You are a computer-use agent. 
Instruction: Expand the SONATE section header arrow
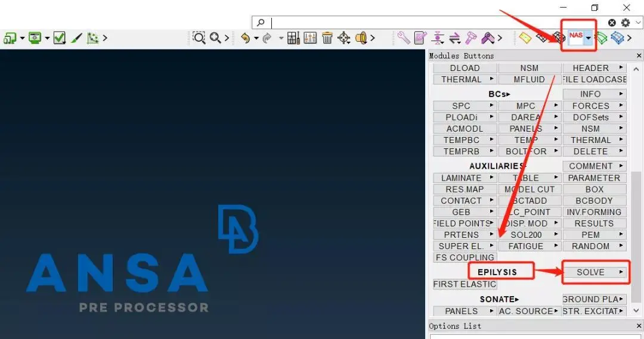(517, 300)
